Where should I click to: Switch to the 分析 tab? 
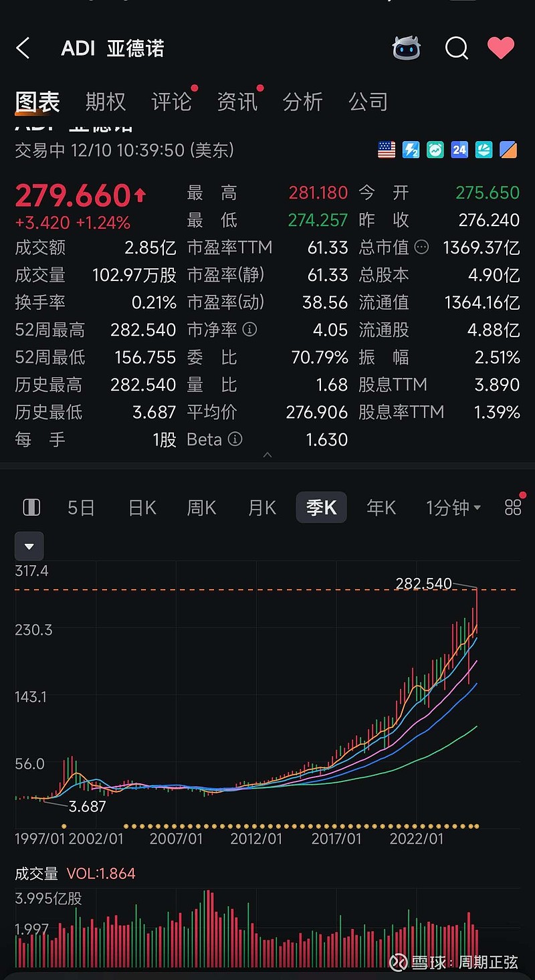coord(302,102)
